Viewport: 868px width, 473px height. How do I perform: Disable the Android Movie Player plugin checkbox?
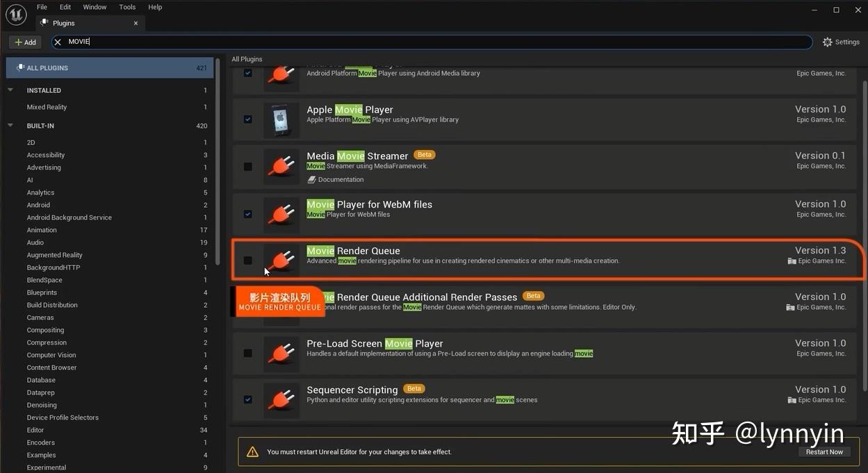[x=248, y=73]
